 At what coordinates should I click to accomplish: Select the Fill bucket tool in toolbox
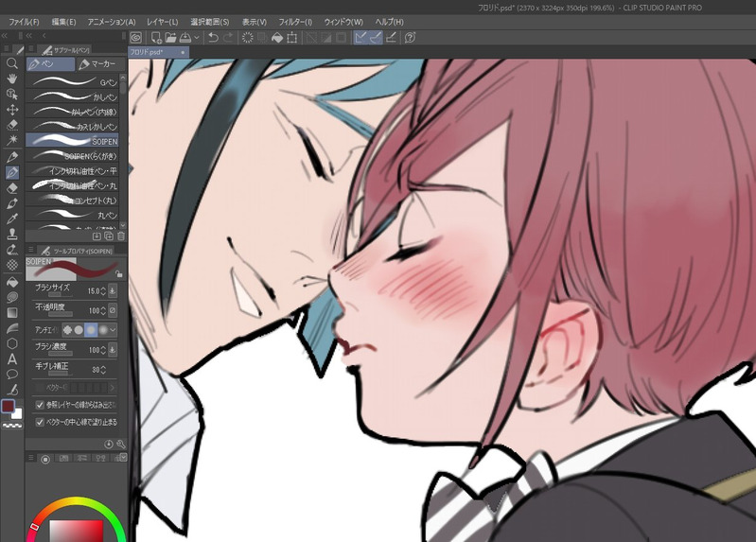click(x=12, y=281)
